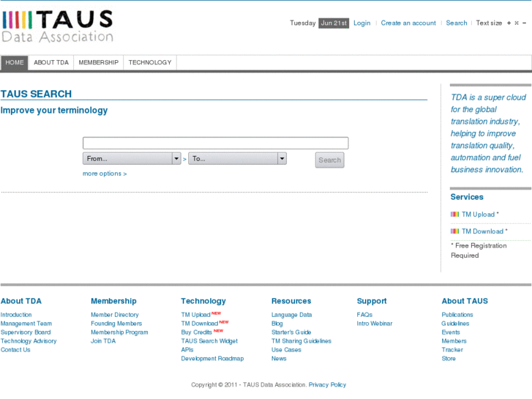Click the TAUS Data Association logo
532x399 pixels.
58,26
